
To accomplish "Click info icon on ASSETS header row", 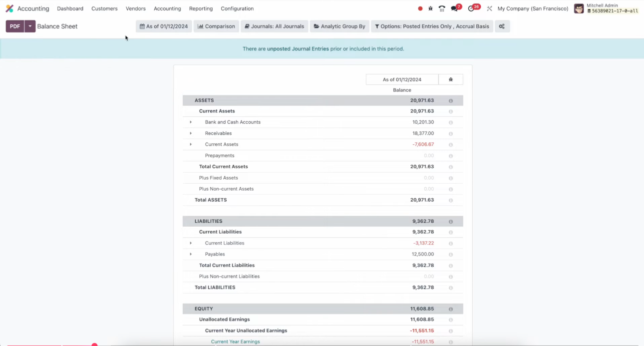I will [x=451, y=101].
